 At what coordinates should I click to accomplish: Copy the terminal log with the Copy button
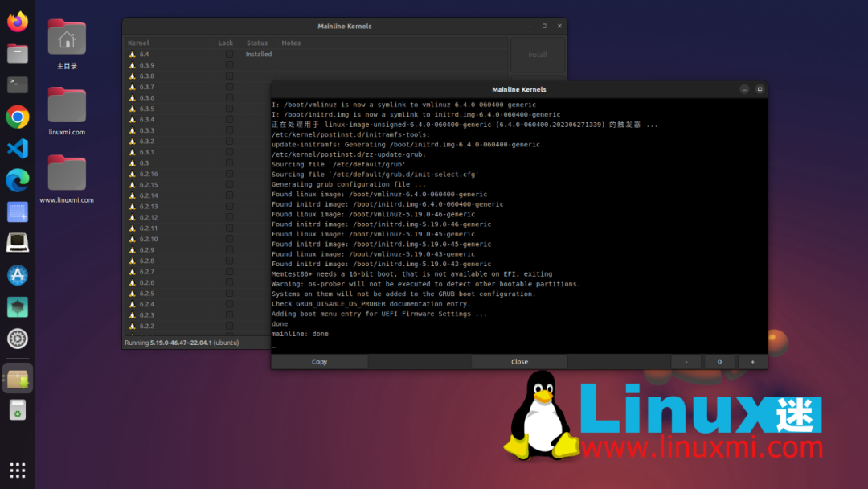pos(319,361)
